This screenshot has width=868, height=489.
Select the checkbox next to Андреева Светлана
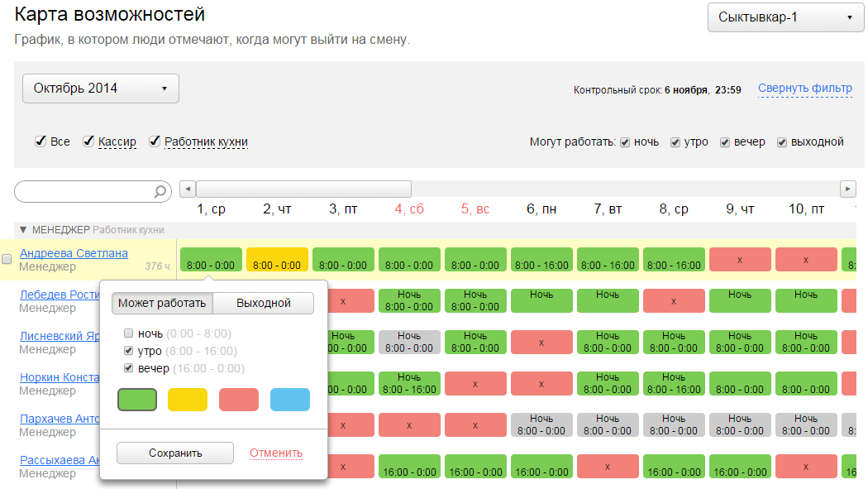coord(7,259)
